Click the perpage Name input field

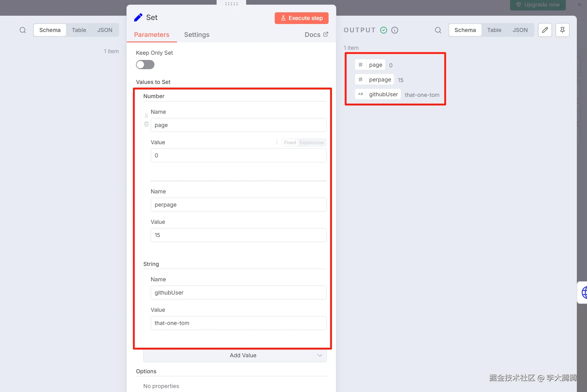tap(238, 205)
